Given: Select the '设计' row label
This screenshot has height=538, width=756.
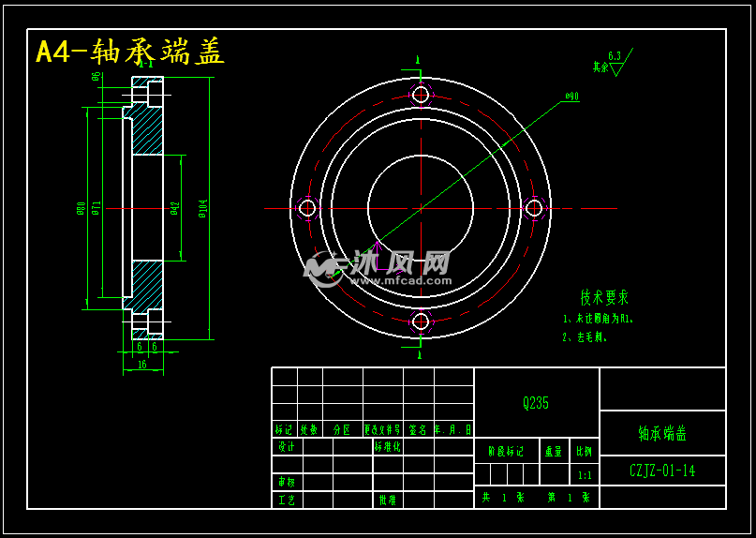Looking at the screenshot, I should [x=287, y=447].
